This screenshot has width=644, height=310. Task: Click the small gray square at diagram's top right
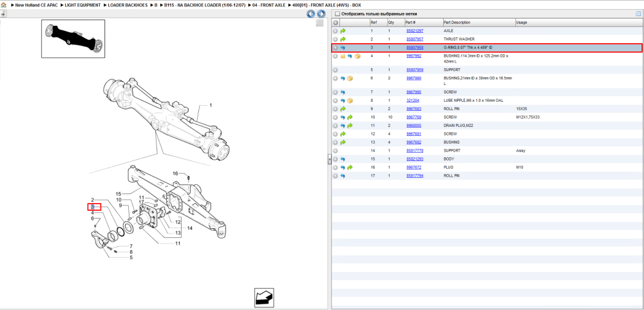[x=319, y=23]
